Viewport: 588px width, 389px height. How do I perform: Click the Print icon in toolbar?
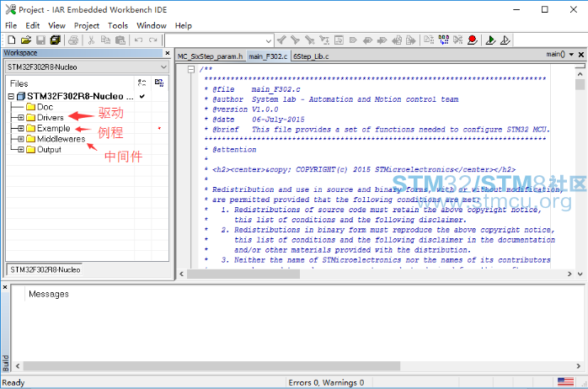(73, 40)
